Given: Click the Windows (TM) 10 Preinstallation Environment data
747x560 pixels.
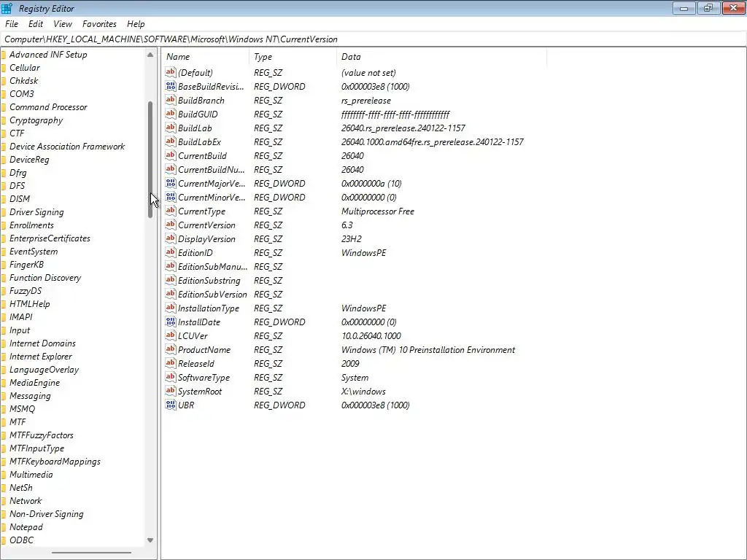Looking at the screenshot, I should (x=427, y=349).
